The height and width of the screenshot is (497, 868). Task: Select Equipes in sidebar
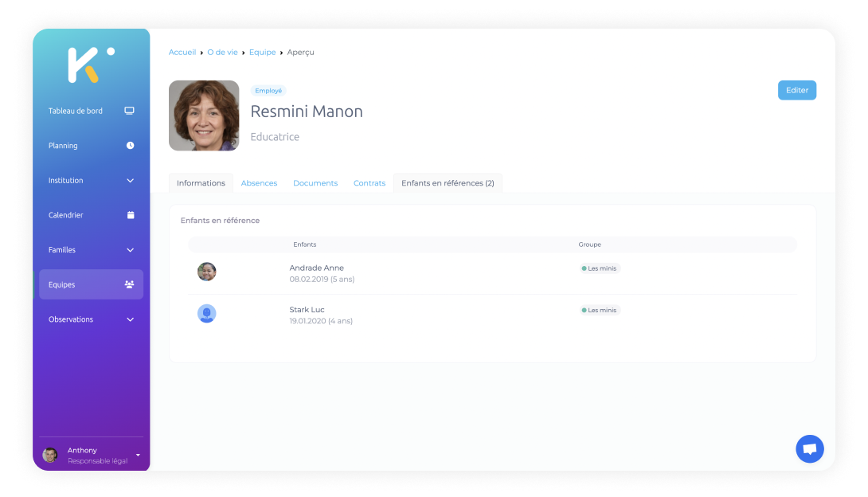point(92,284)
